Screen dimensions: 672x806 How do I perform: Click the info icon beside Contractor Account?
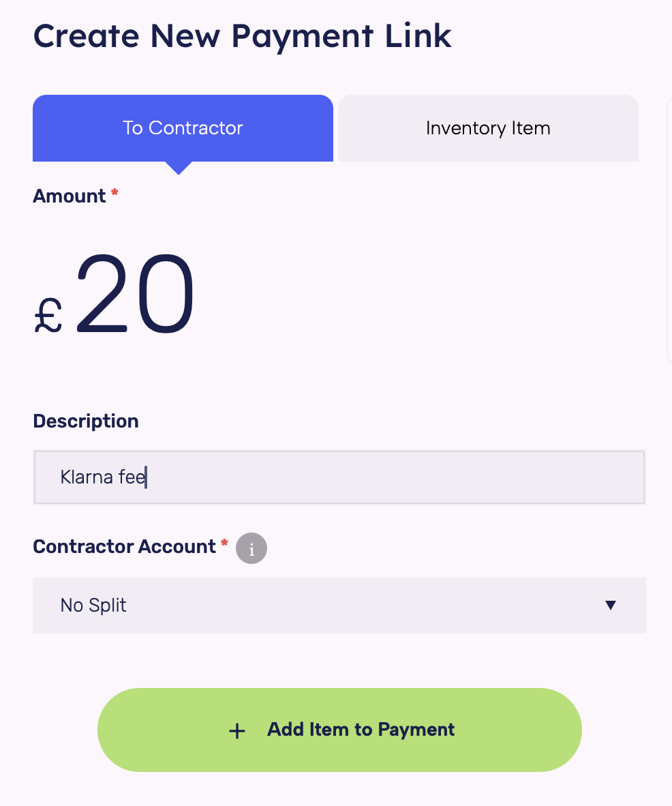pyautogui.click(x=251, y=548)
